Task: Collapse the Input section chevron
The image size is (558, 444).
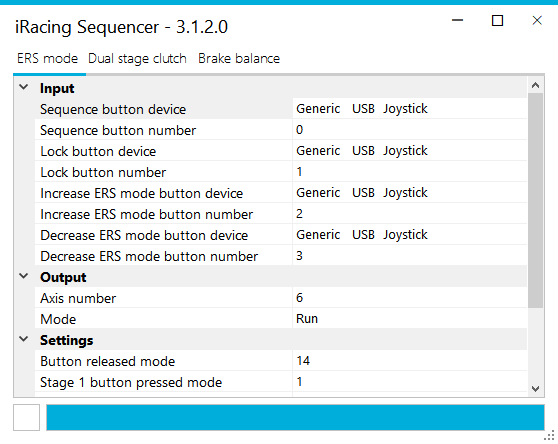Action: 23,87
